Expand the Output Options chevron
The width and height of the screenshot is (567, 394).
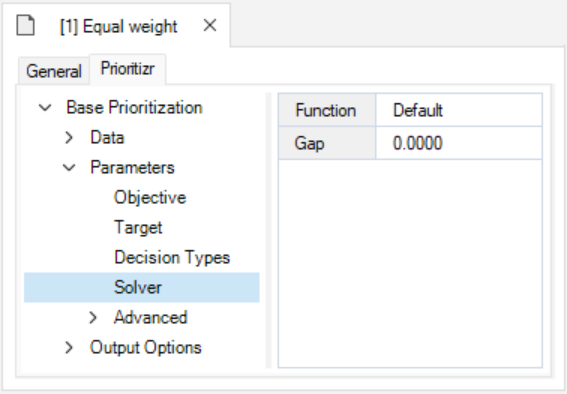[x=69, y=348]
